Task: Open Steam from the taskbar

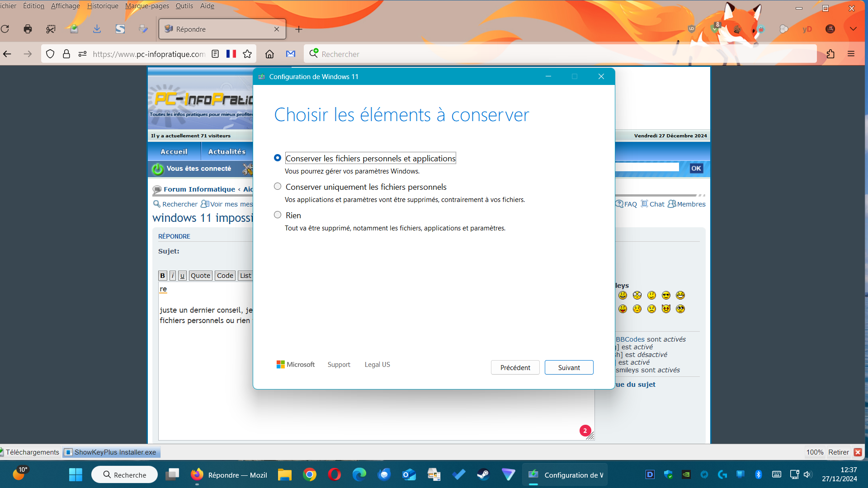Action: pos(483,474)
